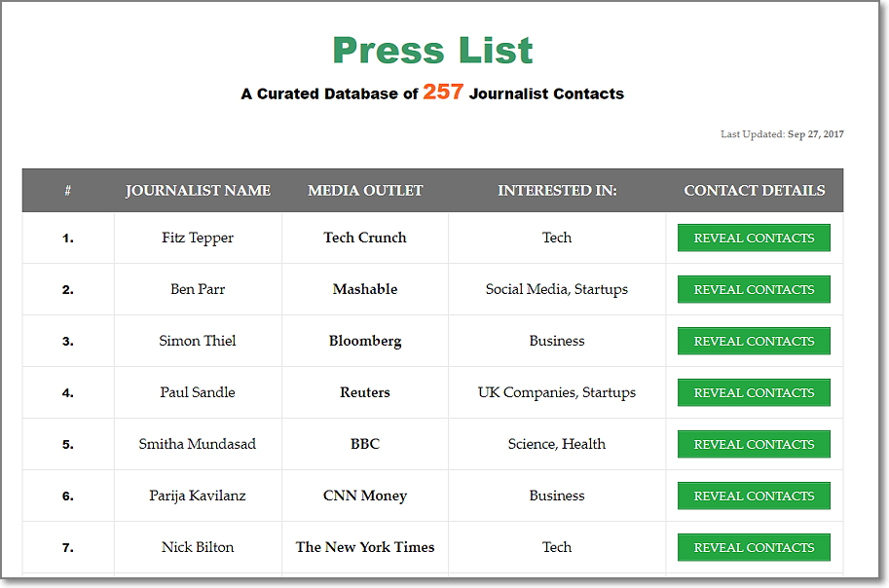Show contacts for Smitha Mundasad
Viewport: 889px width, 588px height.
(753, 444)
